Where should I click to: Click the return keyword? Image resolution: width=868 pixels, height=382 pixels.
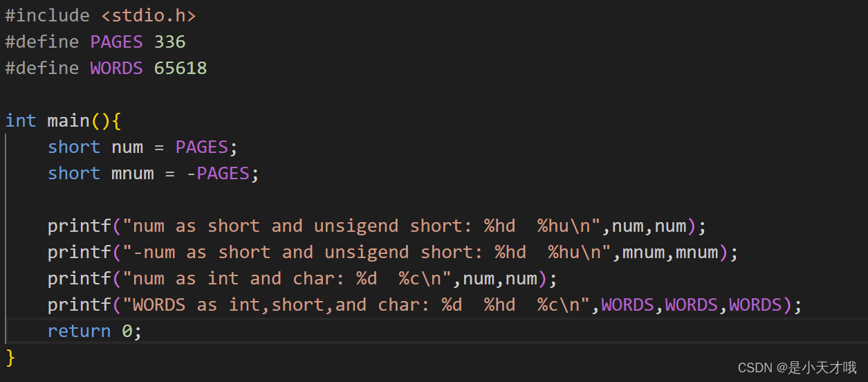tap(79, 331)
